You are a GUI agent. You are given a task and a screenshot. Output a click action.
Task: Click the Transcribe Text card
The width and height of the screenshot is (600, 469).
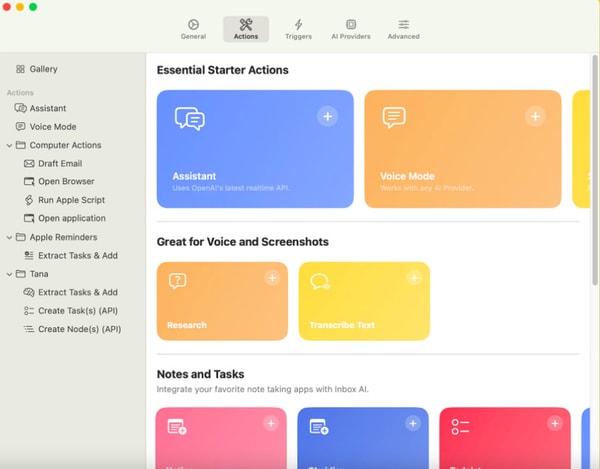coord(364,302)
